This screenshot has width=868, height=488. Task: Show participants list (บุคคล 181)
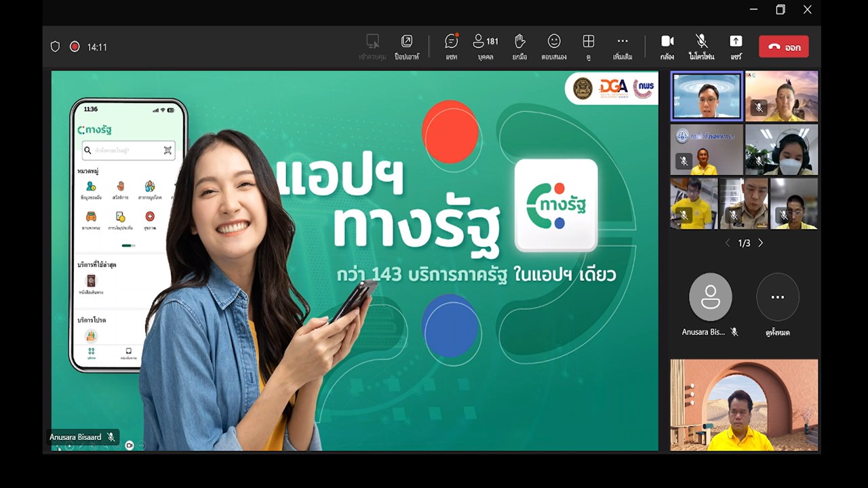point(486,47)
